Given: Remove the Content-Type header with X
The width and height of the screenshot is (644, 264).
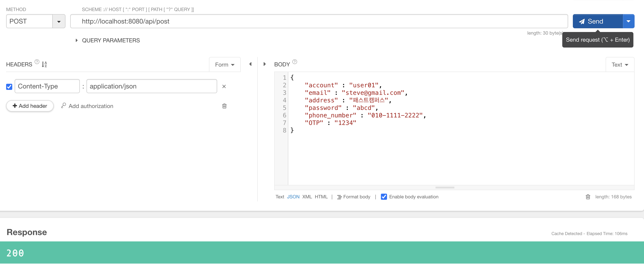Looking at the screenshot, I should coord(224,86).
